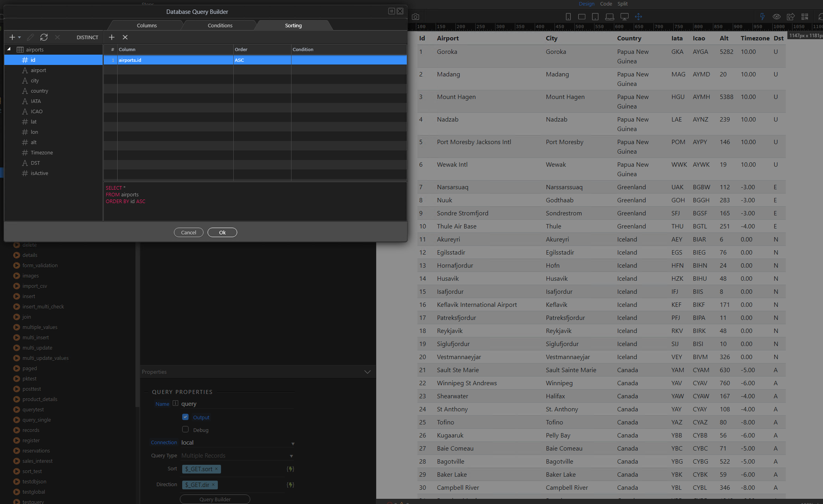
Task: Confirm with the Ok button
Action: (222, 232)
